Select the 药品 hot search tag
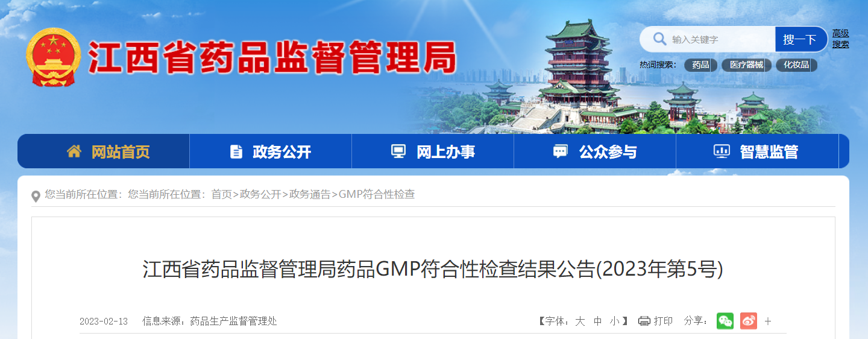 (700, 65)
